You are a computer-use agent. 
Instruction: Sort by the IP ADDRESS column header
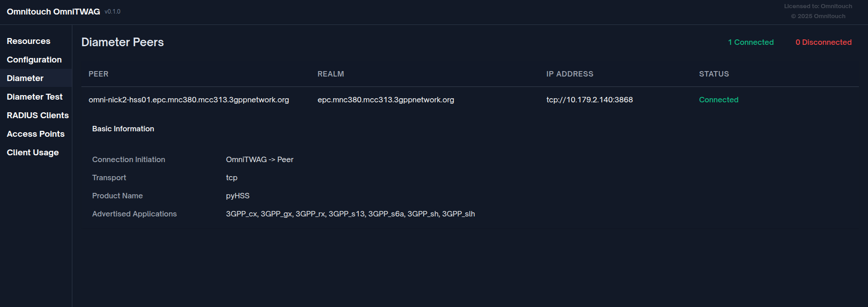point(570,74)
